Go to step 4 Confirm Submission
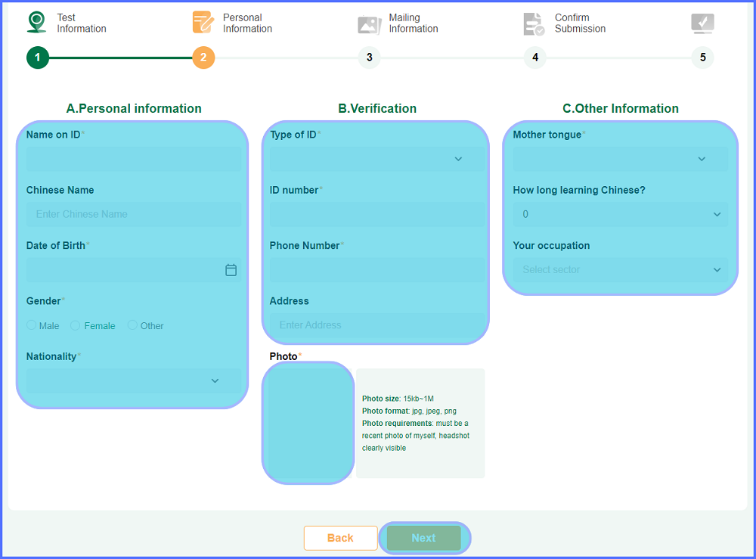Viewport: 756px width, 559px height. click(x=535, y=57)
